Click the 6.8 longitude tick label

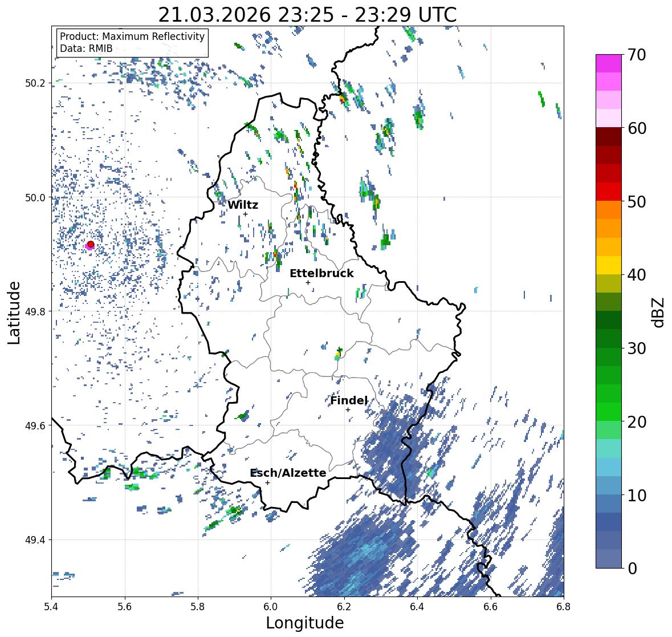(x=564, y=606)
